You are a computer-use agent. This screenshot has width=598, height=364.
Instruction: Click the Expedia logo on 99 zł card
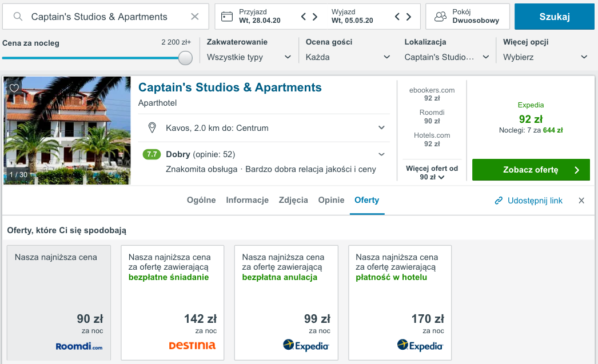pos(306,345)
